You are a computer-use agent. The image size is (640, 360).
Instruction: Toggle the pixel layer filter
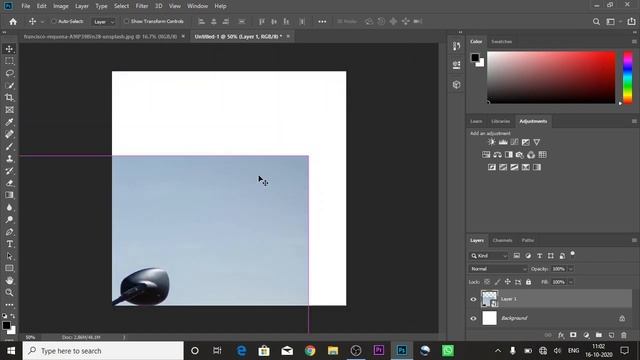(517, 256)
